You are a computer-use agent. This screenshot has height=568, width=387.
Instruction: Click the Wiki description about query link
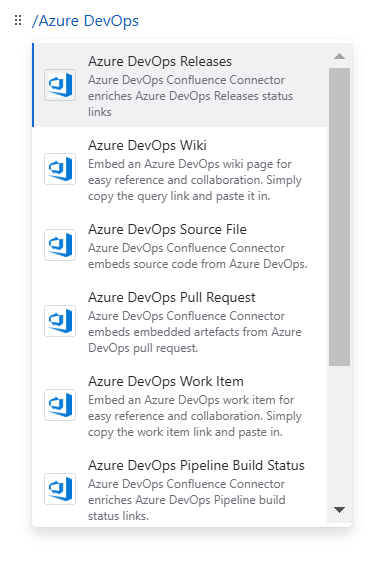click(x=195, y=180)
